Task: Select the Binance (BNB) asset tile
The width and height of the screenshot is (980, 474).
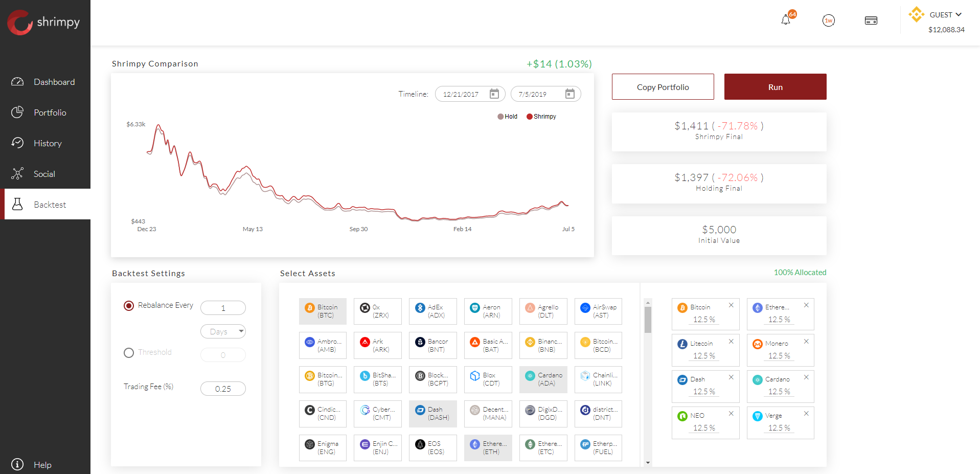Action: click(x=543, y=346)
